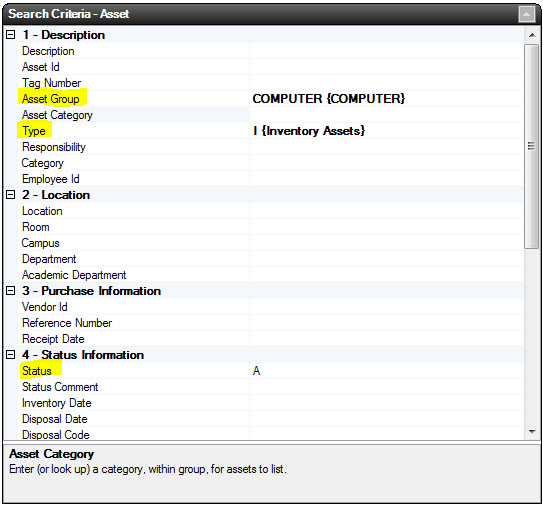Select the Vendor Id label

coord(45,307)
